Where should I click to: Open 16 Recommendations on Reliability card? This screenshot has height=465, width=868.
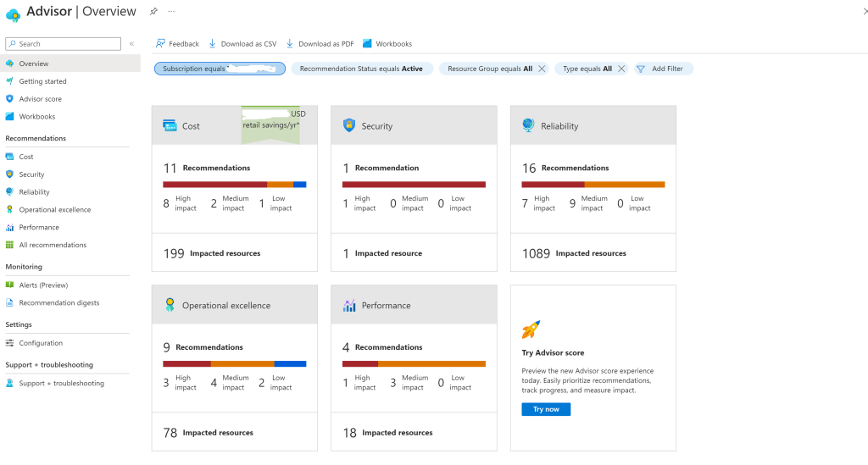click(565, 168)
